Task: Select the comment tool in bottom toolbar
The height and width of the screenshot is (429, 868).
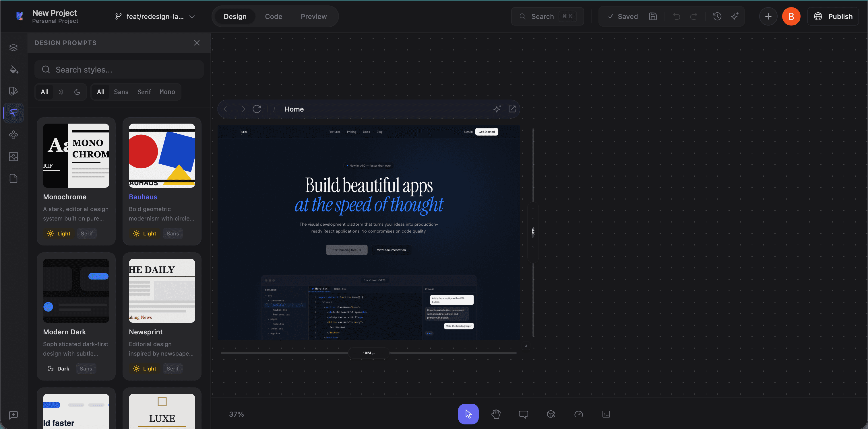Action: [523, 414]
